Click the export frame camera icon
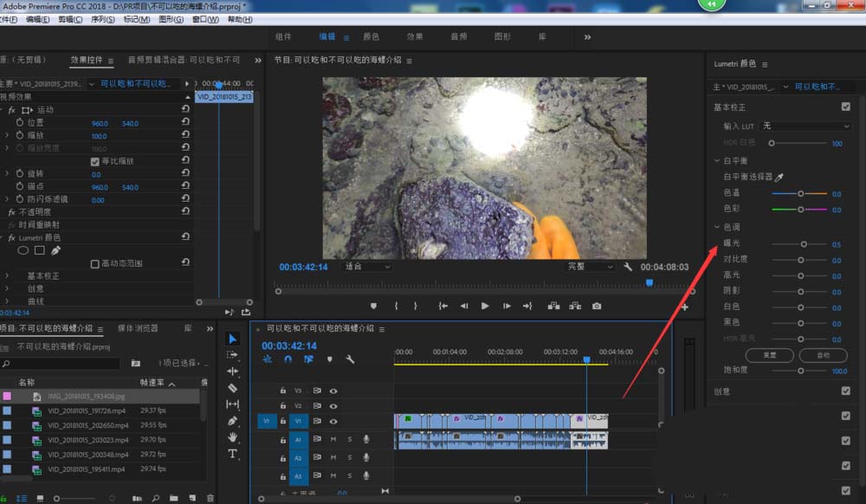The image size is (866, 504). [597, 306]
